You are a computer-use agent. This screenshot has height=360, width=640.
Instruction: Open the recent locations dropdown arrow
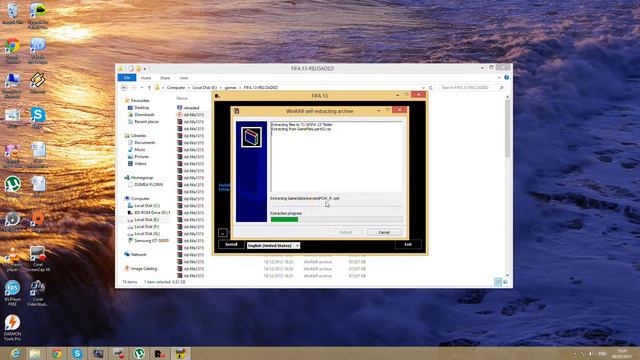click(x=142, y=87)
